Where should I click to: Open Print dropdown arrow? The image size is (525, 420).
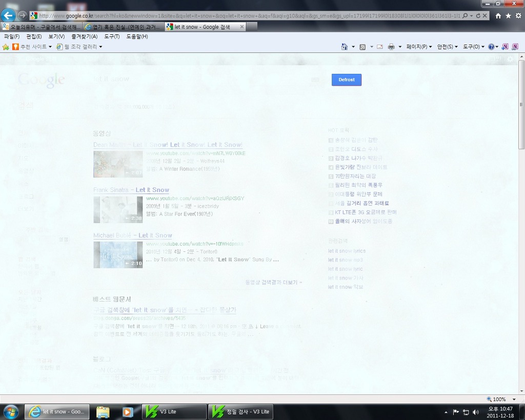[x=400, y=47]
